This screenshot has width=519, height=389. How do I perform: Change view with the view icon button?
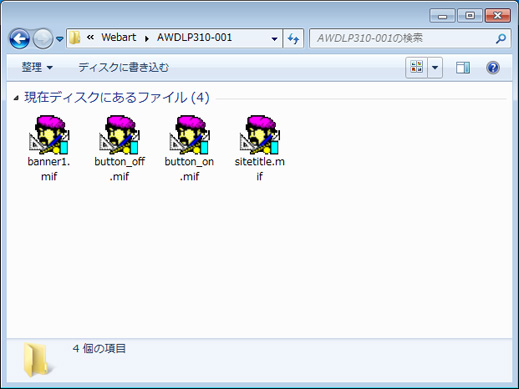coord(417,68)
